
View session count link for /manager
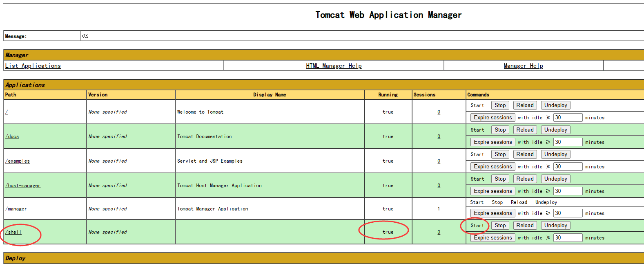click(x=439, y=209)
